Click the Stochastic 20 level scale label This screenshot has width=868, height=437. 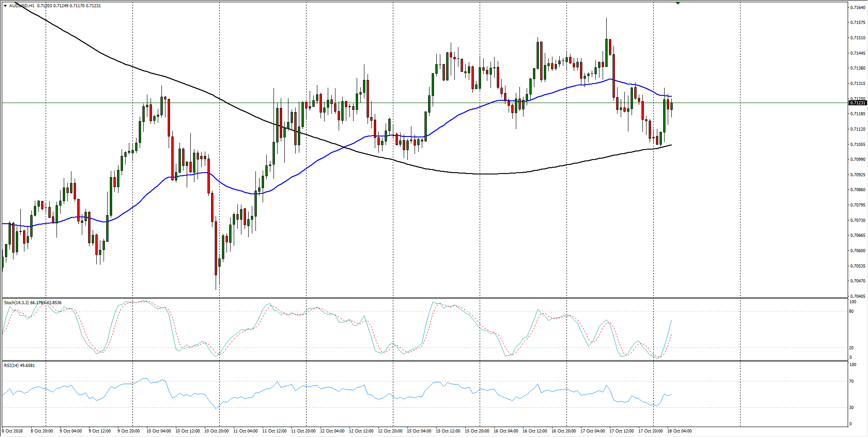[852, 348]
